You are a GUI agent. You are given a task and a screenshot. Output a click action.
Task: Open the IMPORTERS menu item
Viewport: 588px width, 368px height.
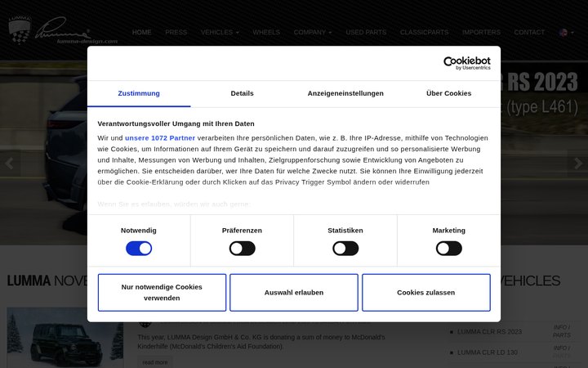[481, 32]
